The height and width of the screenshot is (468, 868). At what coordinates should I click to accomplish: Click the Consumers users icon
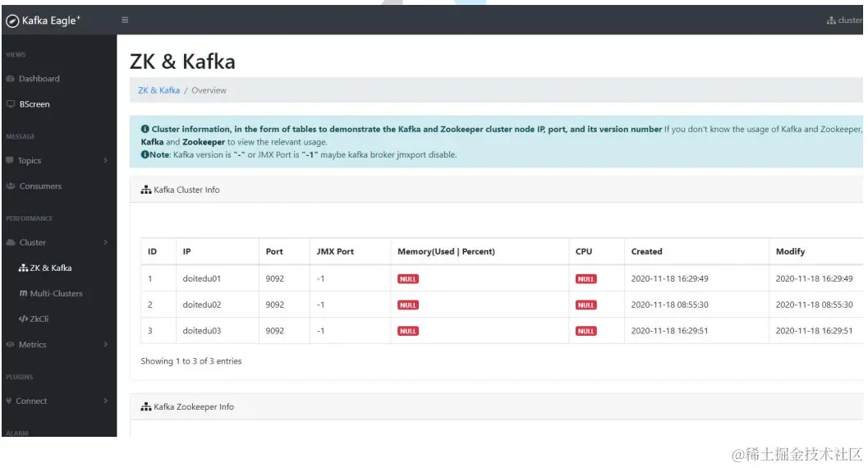pos(11,186)
